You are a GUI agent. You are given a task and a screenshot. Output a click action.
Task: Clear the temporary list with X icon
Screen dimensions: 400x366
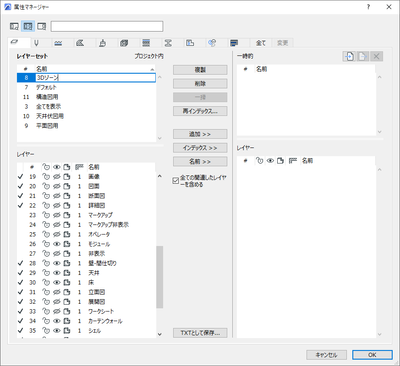click(376, 56)
